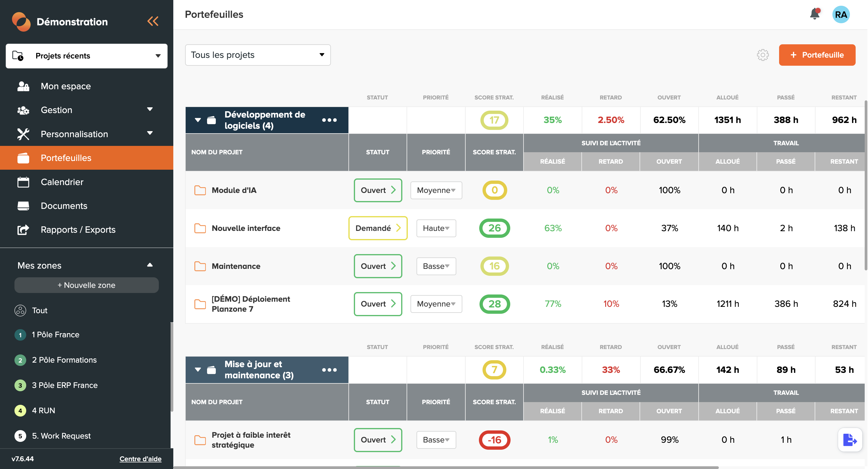The image size is (868, 469).
Task: Open portfolio settings via the gear icon
Action: pos(763,55)
